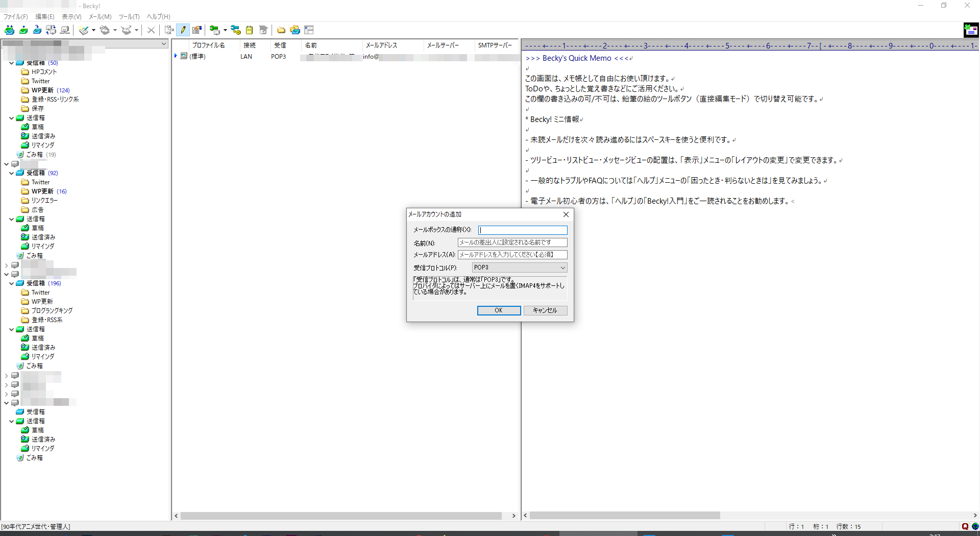Click the delete X toolbar icon
980x536 pixels.
[x=151, y=30]
